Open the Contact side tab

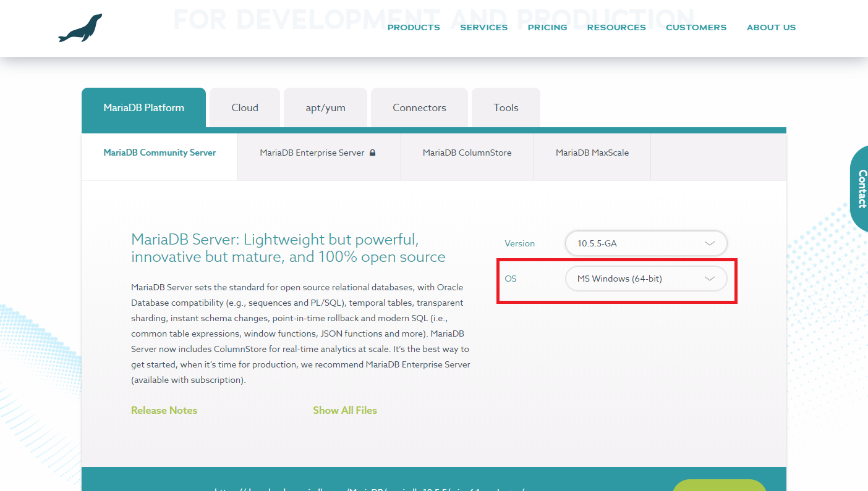point(860,189)
